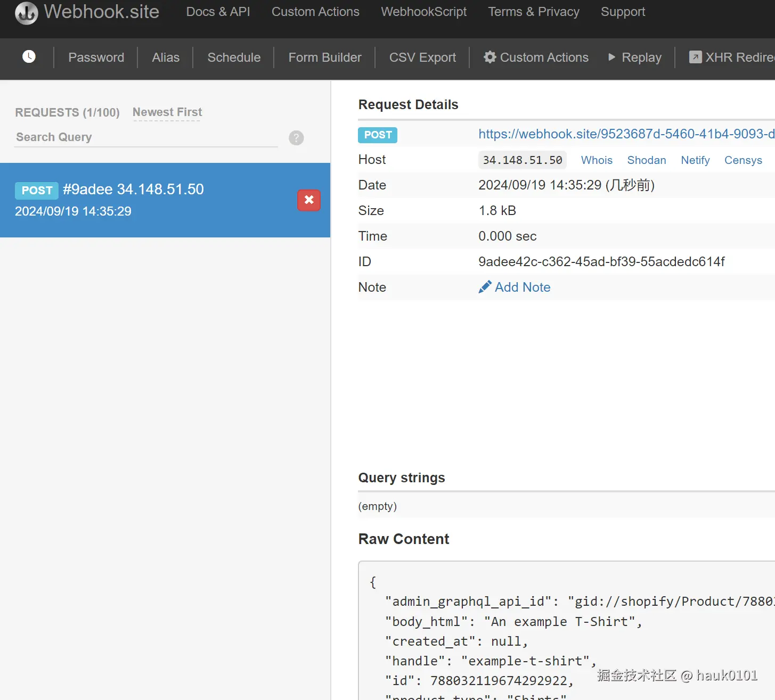The image size is (775, 700).
Task: Toggle the Newest First sort order
Action: click(167, 112)
